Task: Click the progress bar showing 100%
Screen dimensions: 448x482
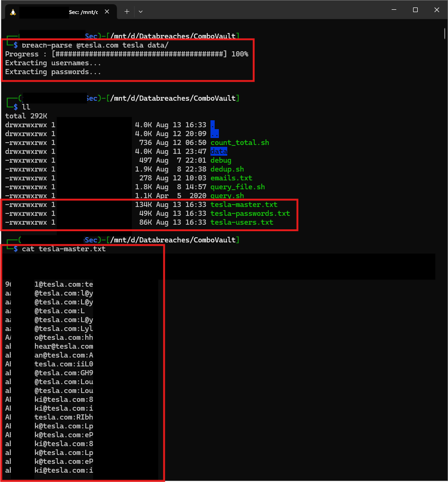Action: click(139, 54)
